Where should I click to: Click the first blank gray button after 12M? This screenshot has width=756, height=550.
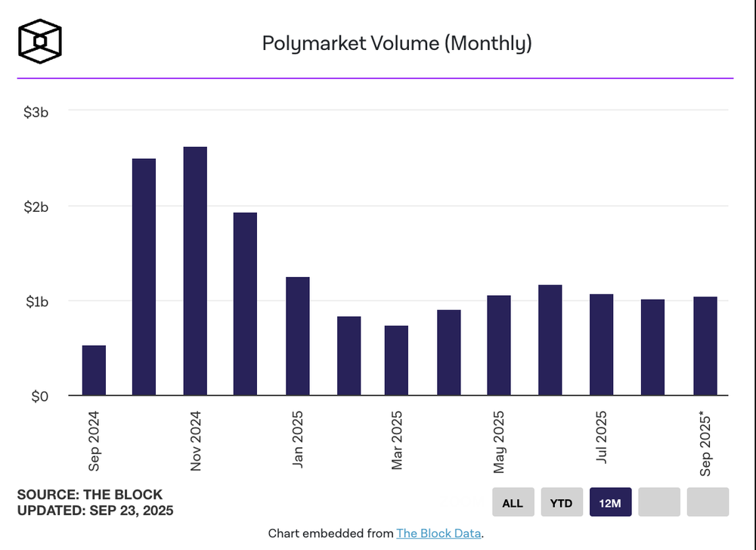659,502
